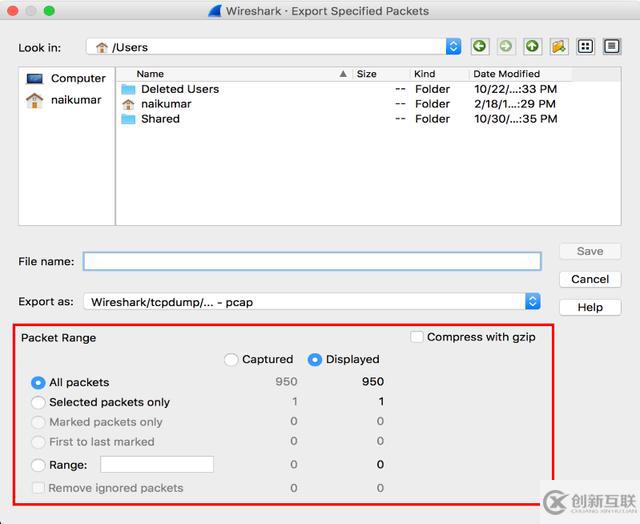Choose Selected packets only option
Image resolution: width=640 pixels, height=524 pixels.
(38, 402)
